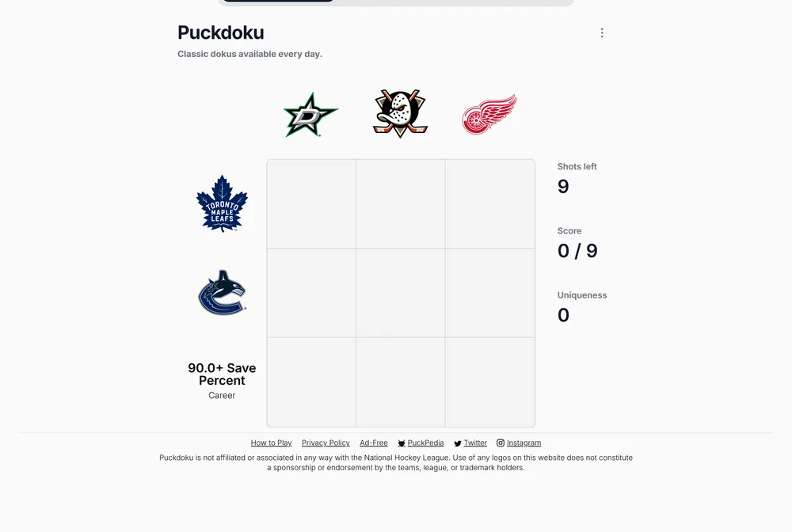Follow the Ad-Free link
The width and height of the screenshot is (792, 532).
[x=374, y=443]
